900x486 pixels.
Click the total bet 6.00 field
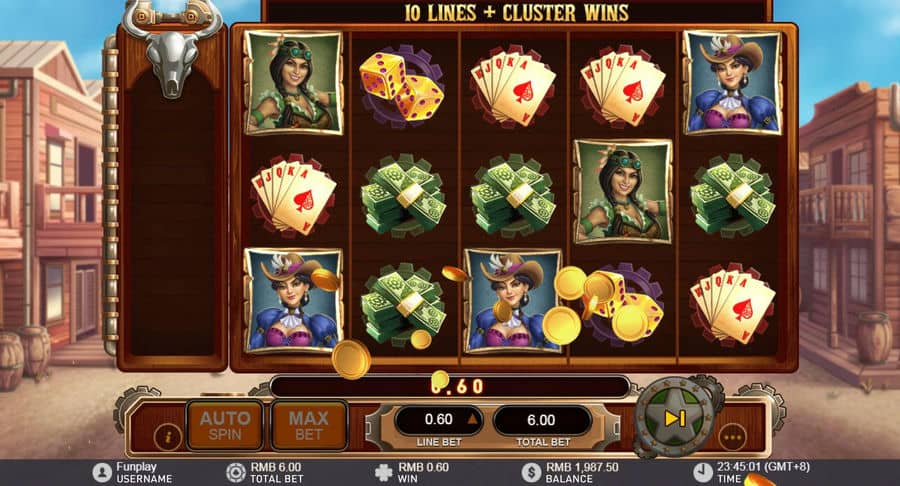[542, 421]
